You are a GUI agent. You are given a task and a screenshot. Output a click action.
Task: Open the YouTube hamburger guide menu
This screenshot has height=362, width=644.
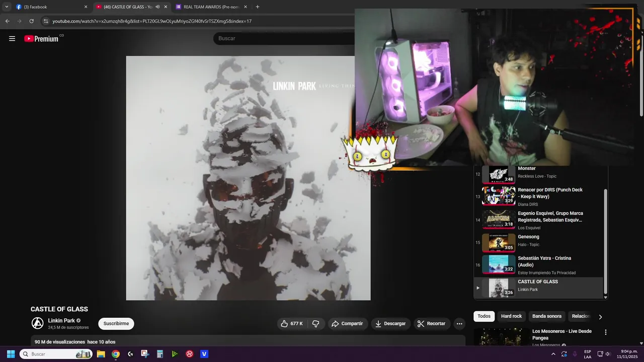click(x=12, y=38)
